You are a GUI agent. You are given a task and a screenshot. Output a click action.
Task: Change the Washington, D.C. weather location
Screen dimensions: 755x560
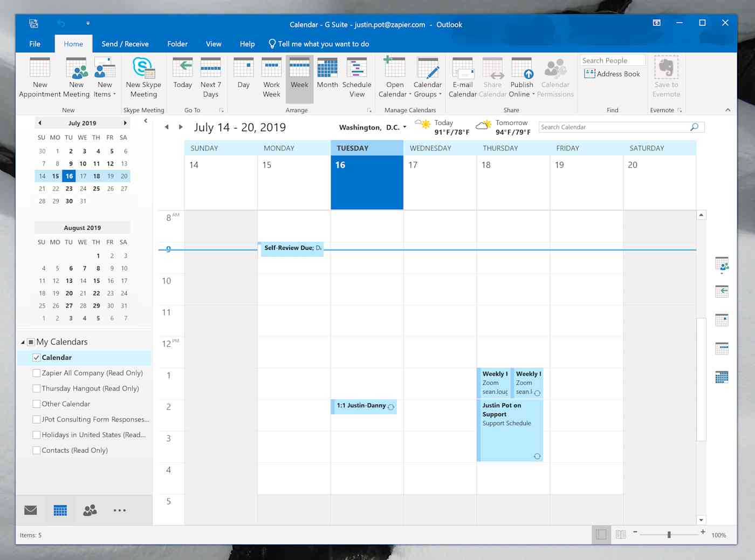click(x=373, y=127)
